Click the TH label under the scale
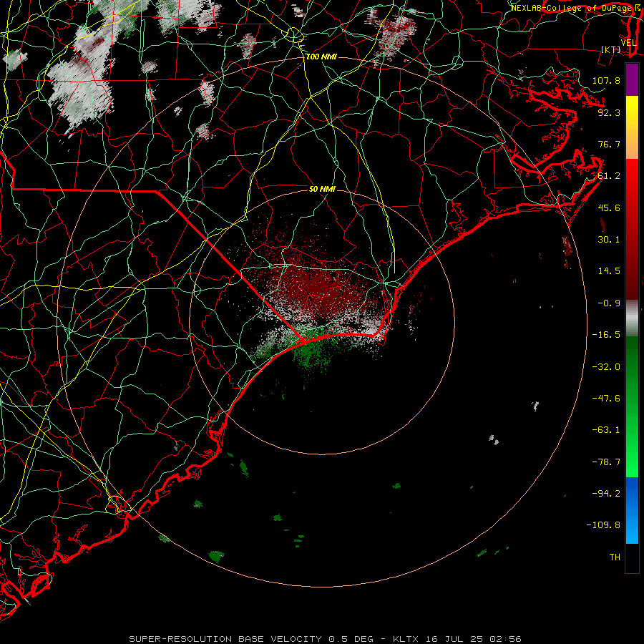 coord(615,557)
